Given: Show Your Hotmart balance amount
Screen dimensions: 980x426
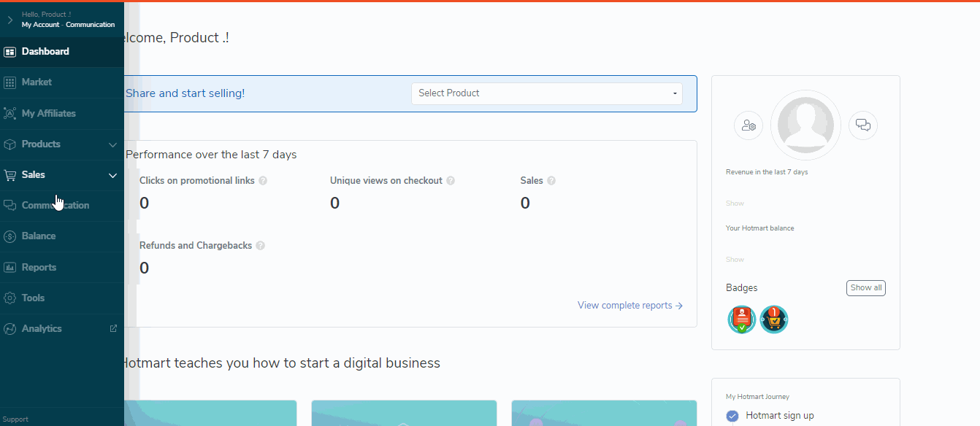Looking at the screenshot, I should (x=735, y=260).
